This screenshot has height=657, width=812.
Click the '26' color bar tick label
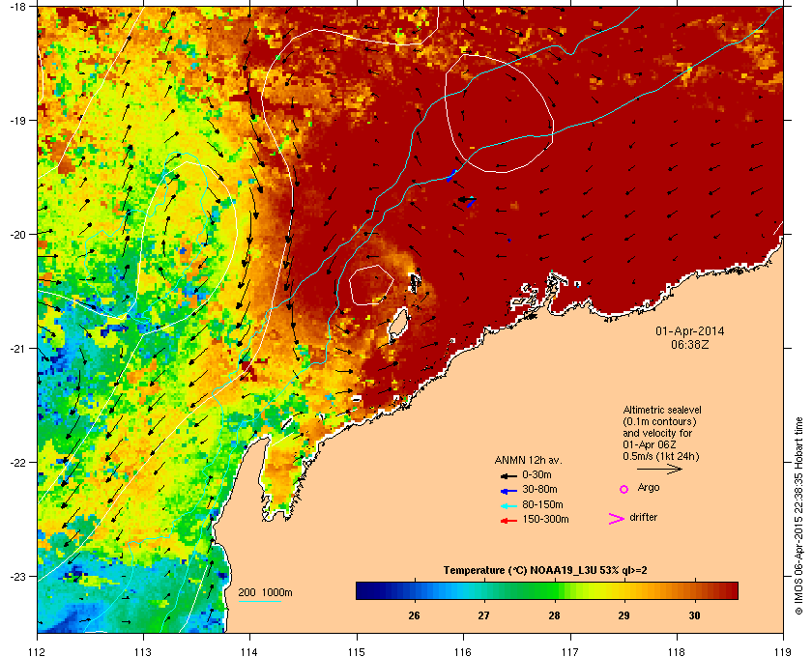[x=414, y=615]
